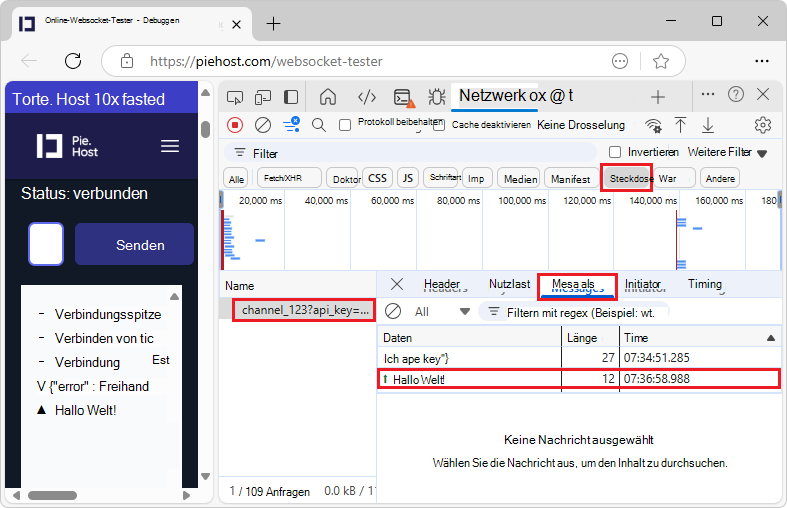787x508 pixels.
Task: Open the Console panel with warning icon
Action: tap(402, 97)
